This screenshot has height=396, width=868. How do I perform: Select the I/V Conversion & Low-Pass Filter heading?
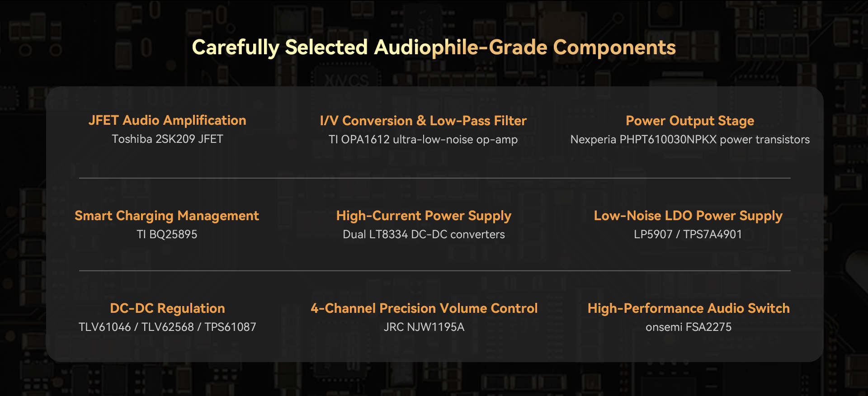[423, 121]
